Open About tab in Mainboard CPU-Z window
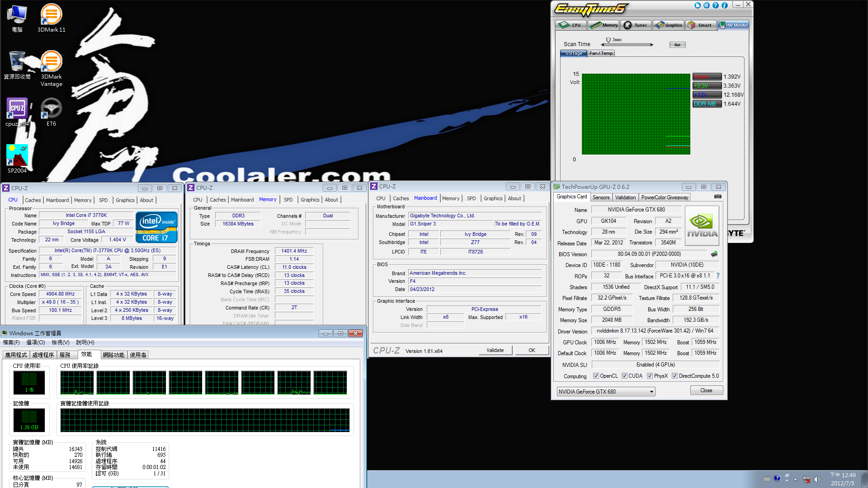Screen dimensions: 868x488 tap(514, 198)
